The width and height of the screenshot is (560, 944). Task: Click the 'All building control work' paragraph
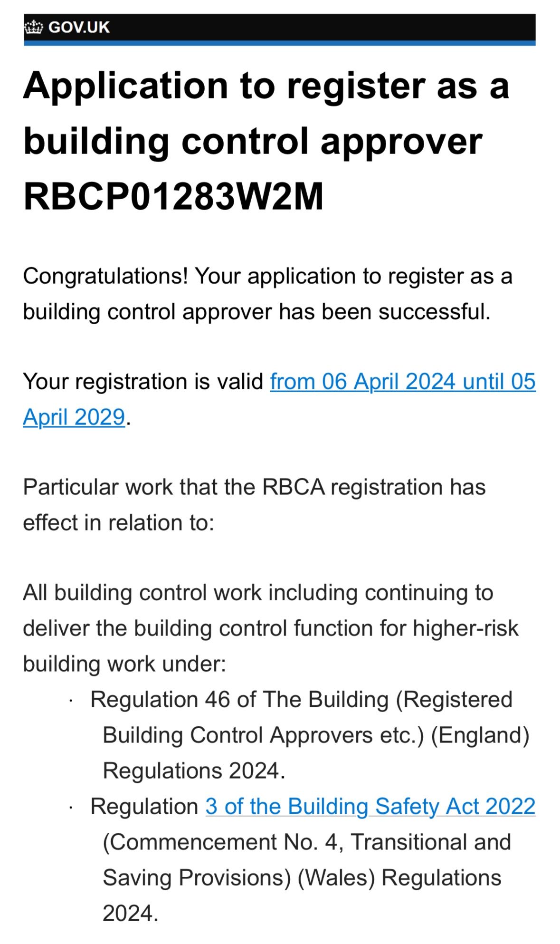[x=258, y=593]
